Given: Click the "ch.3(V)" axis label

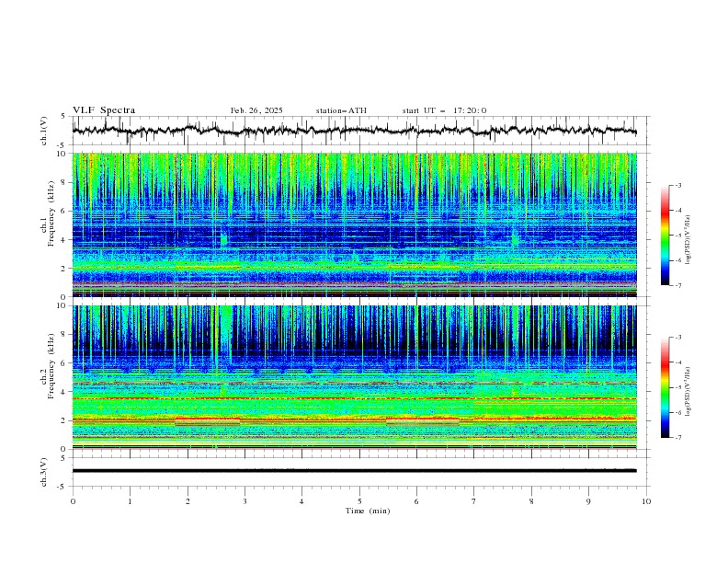Looking at the screenshot, I should click(x=44, y=472).
